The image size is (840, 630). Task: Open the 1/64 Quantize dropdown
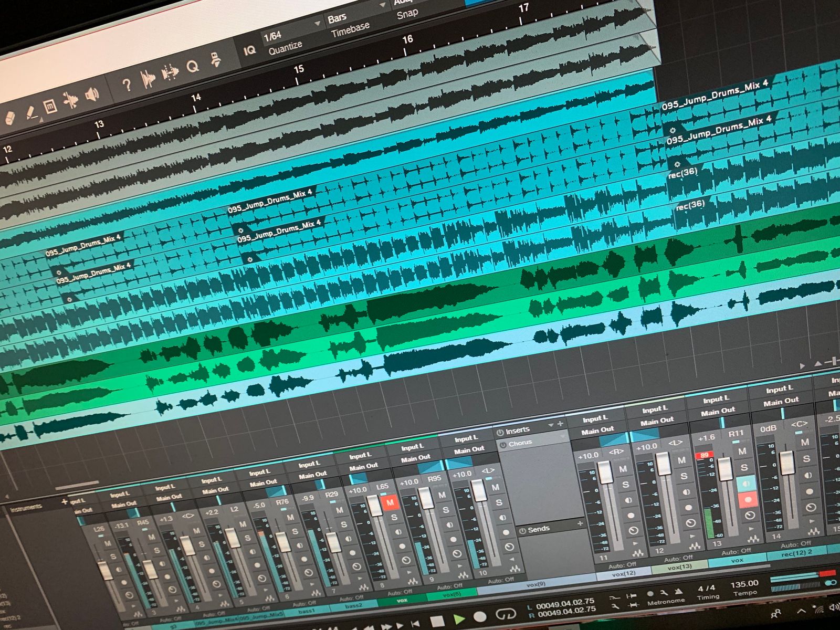point(317,24)
